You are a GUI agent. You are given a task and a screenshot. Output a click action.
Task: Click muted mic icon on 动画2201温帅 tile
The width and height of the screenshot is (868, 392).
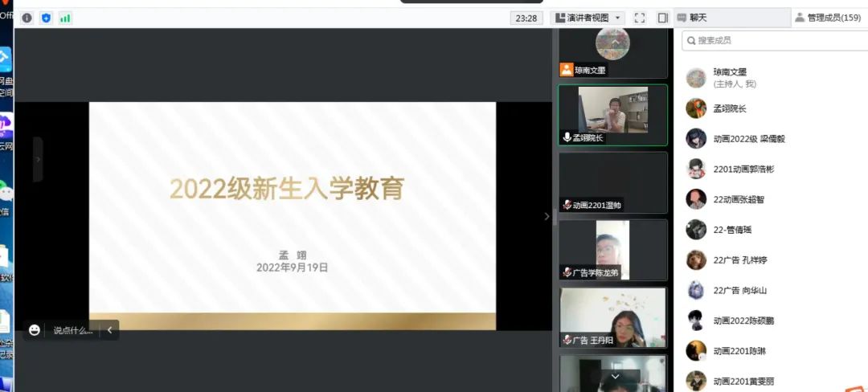[x=567, y=205]
